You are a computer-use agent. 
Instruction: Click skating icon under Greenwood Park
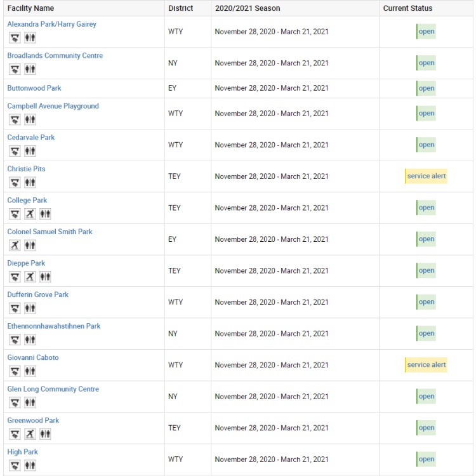pyautogui.click(x=30, y=434)
